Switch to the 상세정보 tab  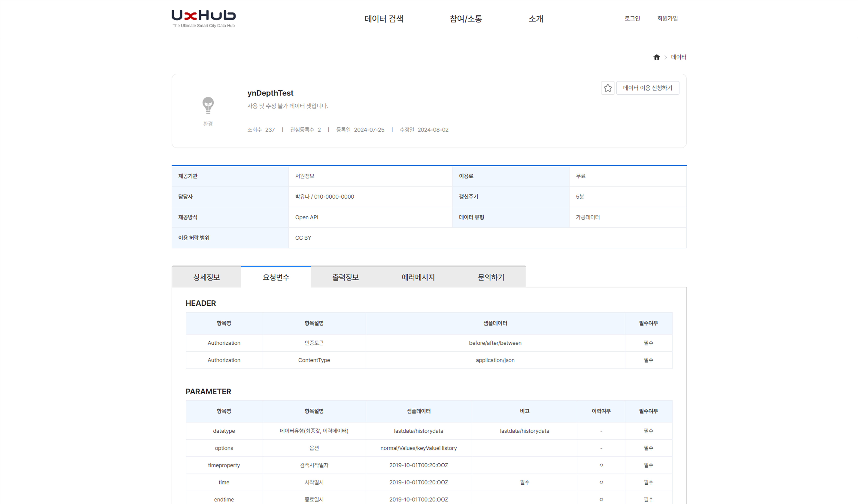click(x=207, y=277)
